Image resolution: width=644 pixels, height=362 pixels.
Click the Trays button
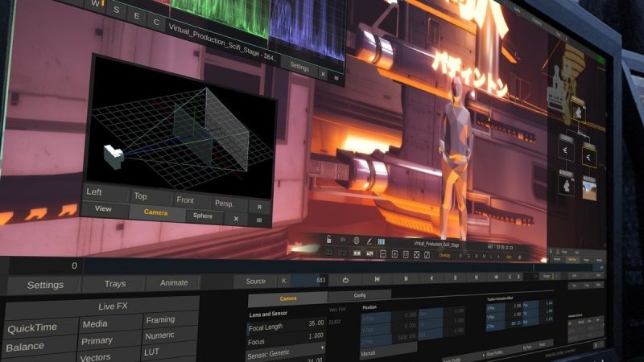(x=114, y=283)
